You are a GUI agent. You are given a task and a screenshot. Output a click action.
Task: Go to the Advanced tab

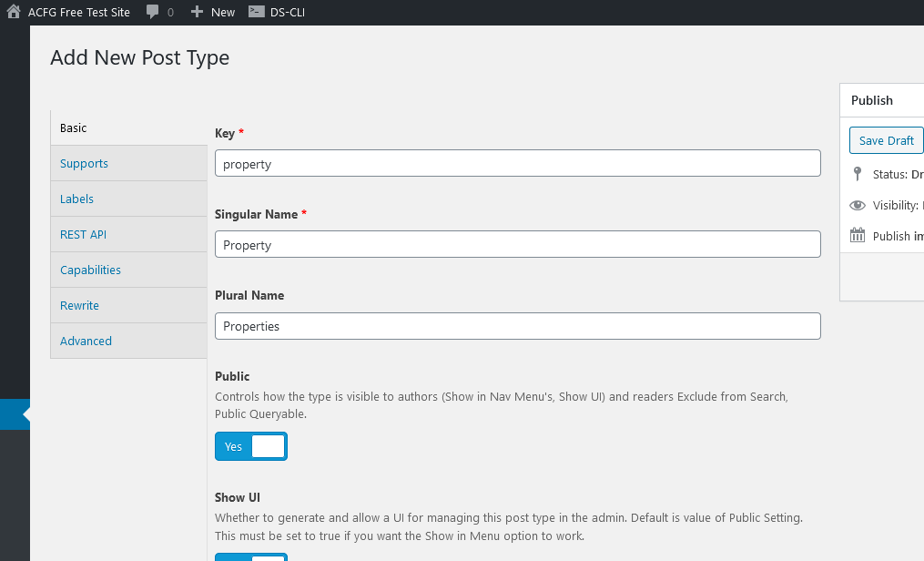click(128, 341)
